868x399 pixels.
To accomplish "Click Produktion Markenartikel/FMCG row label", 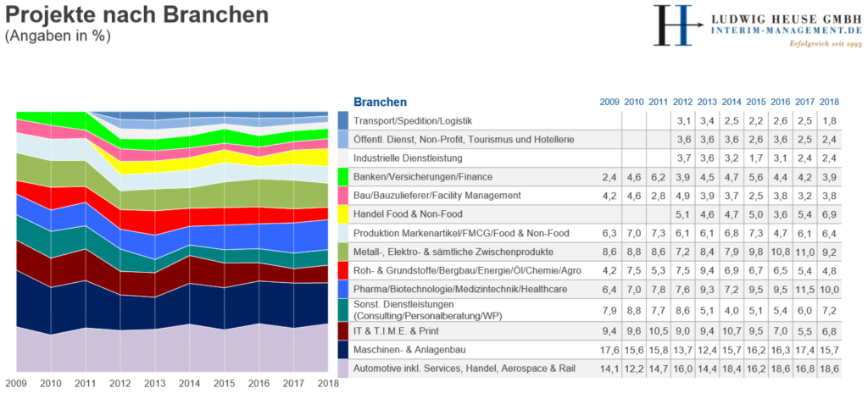I will [x=461, y=233].
